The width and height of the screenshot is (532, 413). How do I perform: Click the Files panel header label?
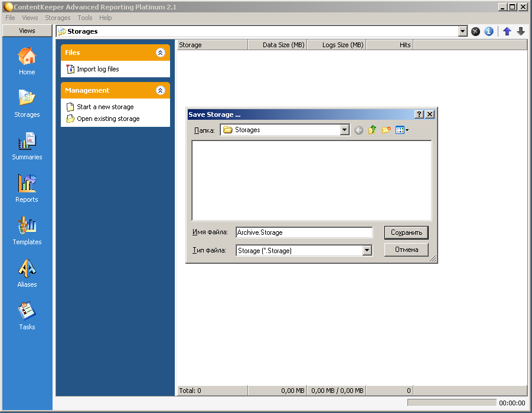72,53
